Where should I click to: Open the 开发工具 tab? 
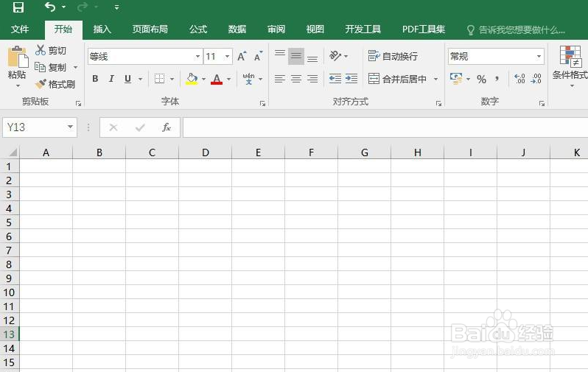[x=363, y=29]
